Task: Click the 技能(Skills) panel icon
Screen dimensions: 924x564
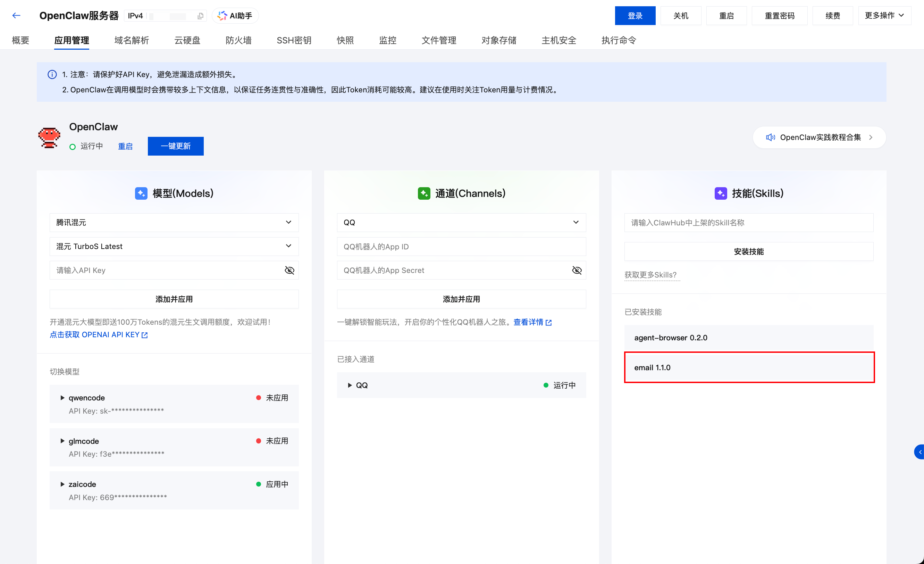Action: tap(721, 193)
